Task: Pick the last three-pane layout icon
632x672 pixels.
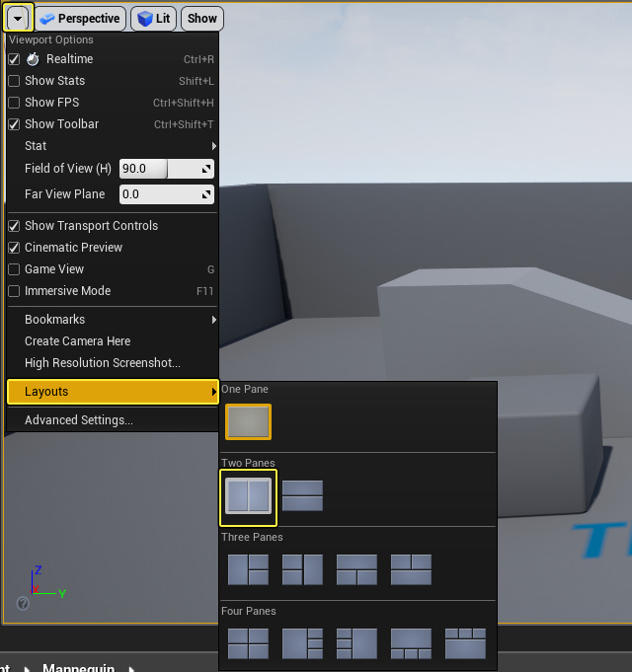Action: pyautogui.click(x=411, y=569)
